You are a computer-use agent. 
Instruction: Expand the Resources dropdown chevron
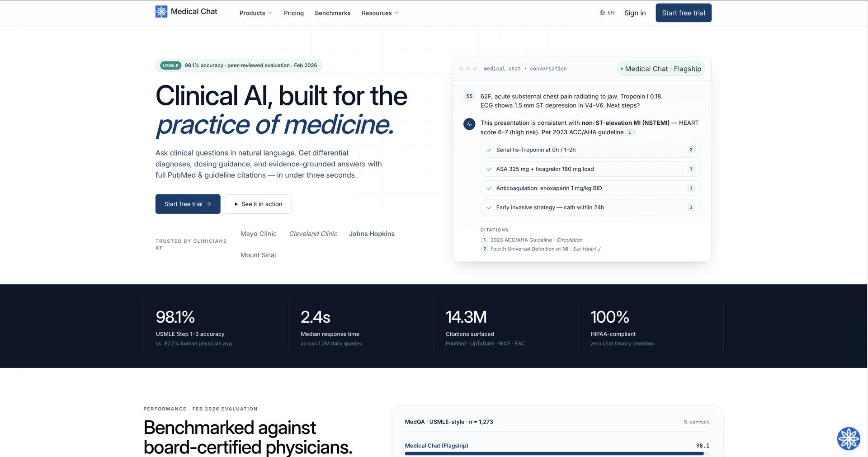(x=396, y=13)
